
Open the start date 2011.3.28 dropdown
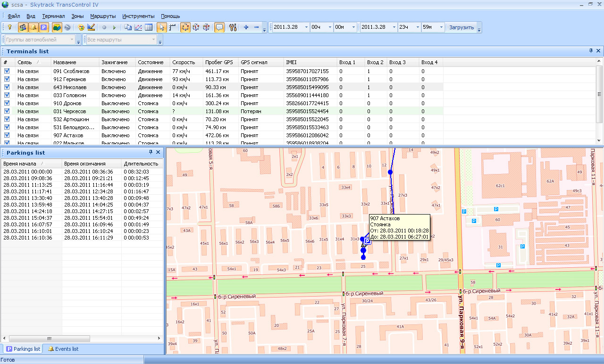(x=306, y=27)
